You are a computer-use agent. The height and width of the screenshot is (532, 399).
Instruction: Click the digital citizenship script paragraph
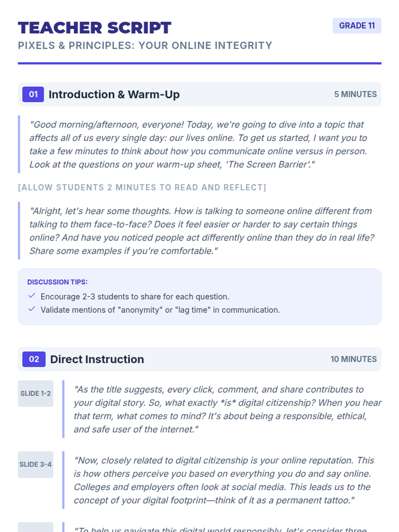pos(227,409)
